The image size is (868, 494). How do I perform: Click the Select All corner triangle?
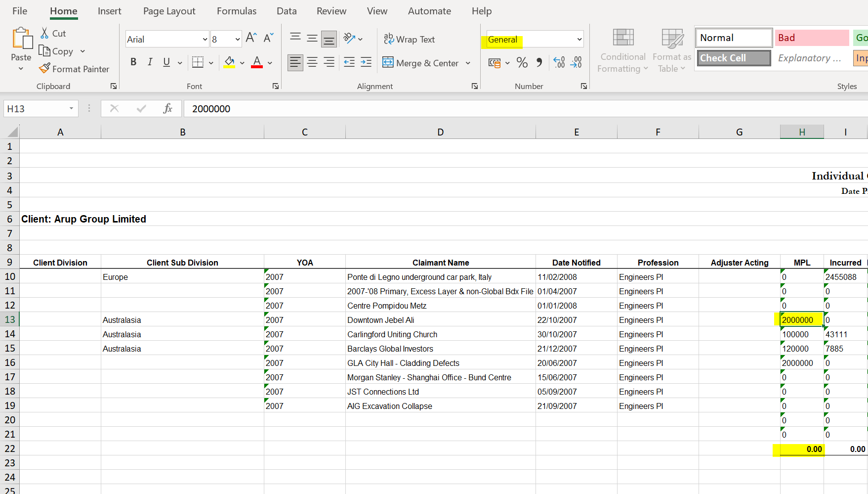[12, 132]
